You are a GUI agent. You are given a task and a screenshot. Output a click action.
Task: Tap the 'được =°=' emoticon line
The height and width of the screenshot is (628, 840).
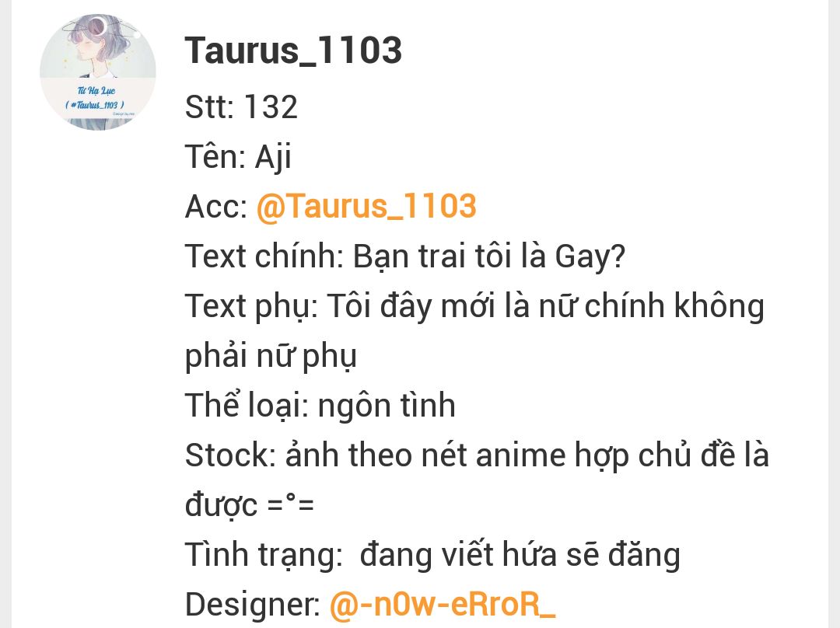(249, 505)
